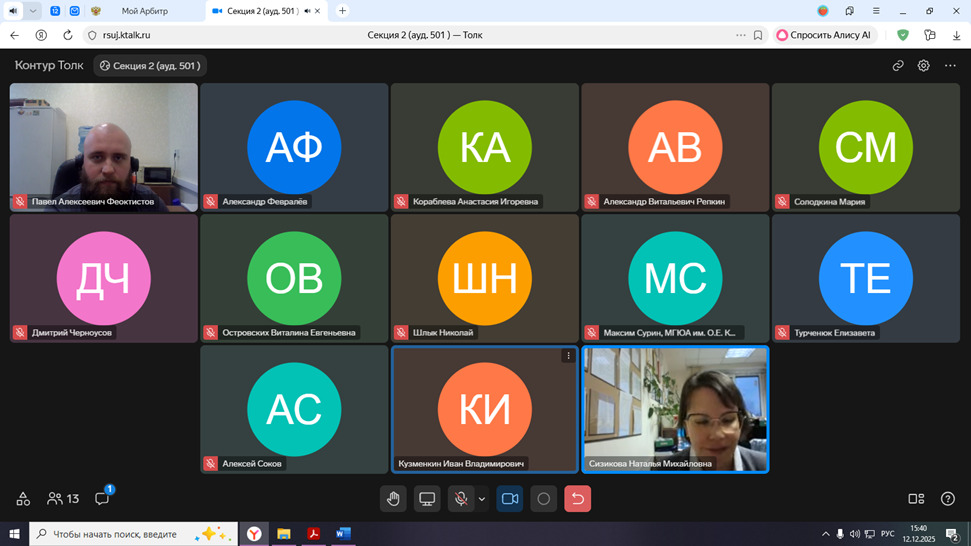Toggle the muted microphone button
This screenshot has height=546, width=971.
click(x=460, y=499)
